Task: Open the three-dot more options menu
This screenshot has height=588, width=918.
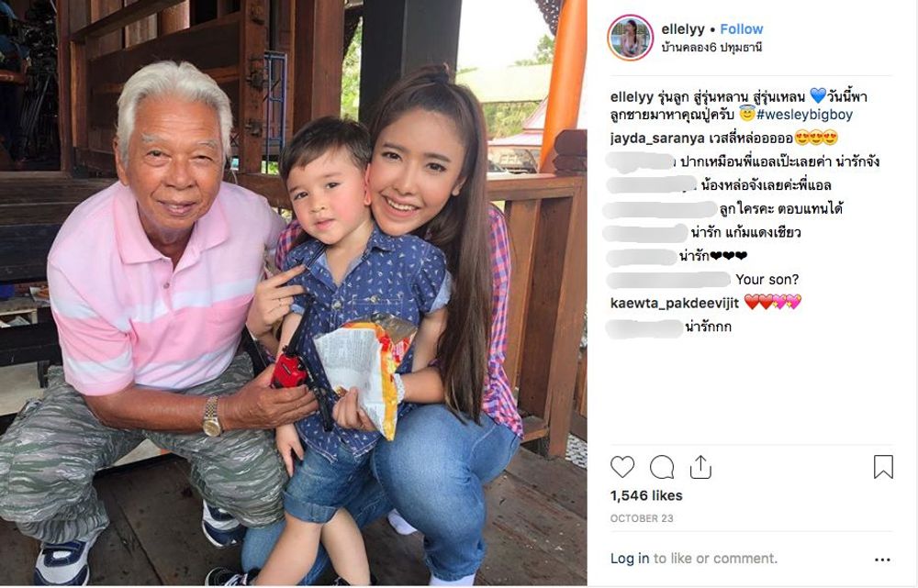Action: point(882,560)
